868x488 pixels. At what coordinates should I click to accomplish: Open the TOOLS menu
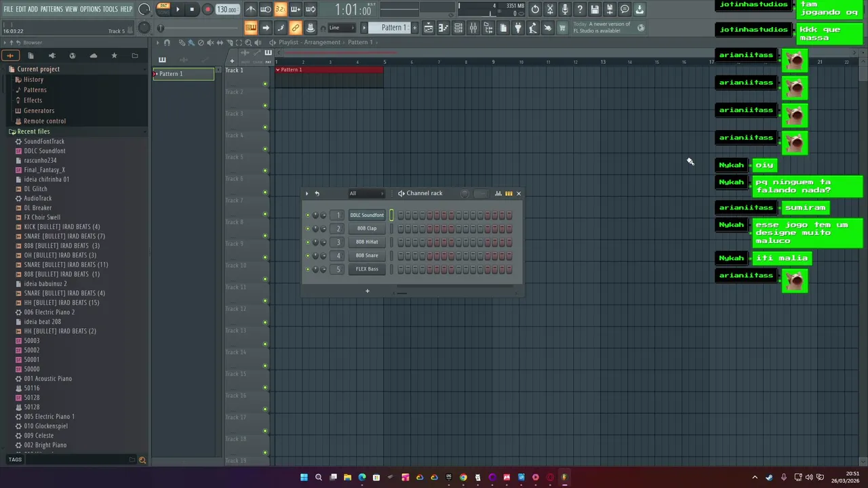pyautogui.click(x=111, y=9)
